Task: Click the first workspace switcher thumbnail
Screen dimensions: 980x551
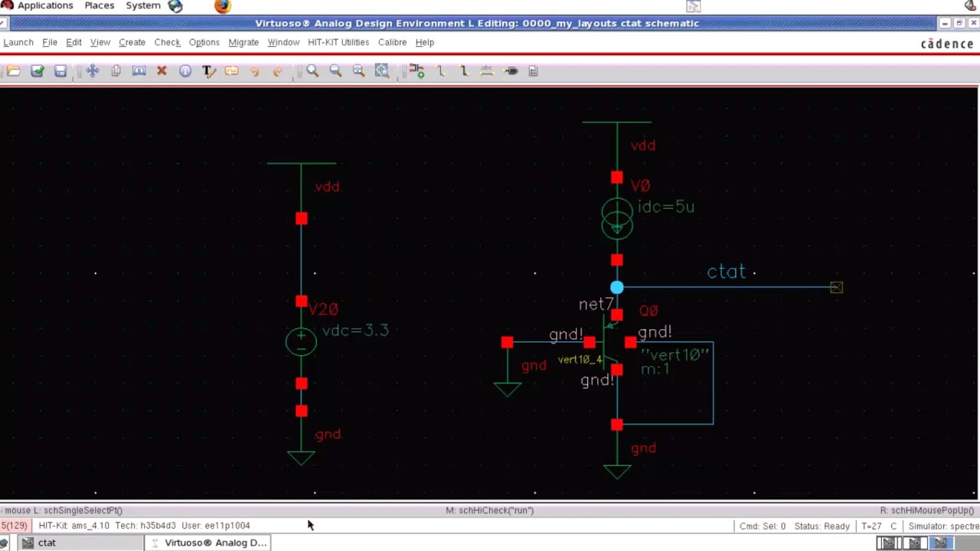Action: [x=889, y=543]
